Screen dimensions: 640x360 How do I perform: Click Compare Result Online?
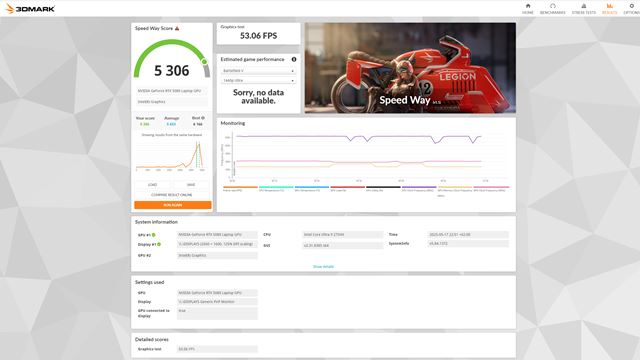172,195
